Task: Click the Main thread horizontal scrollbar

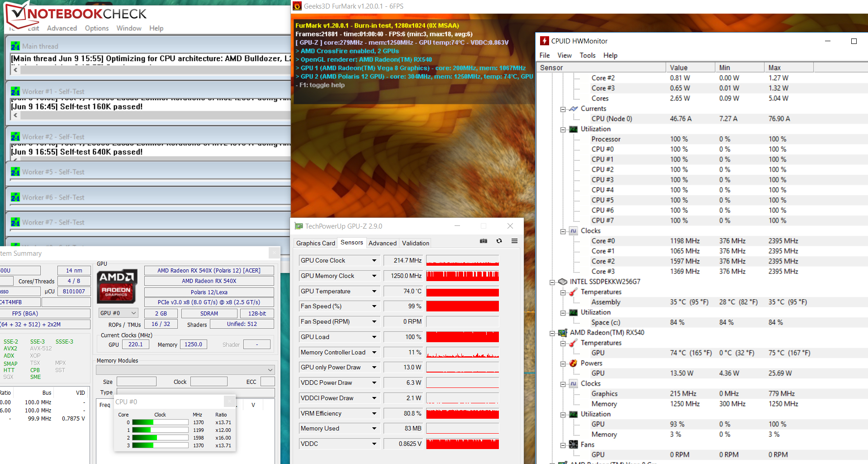Action: pos(151,70)
